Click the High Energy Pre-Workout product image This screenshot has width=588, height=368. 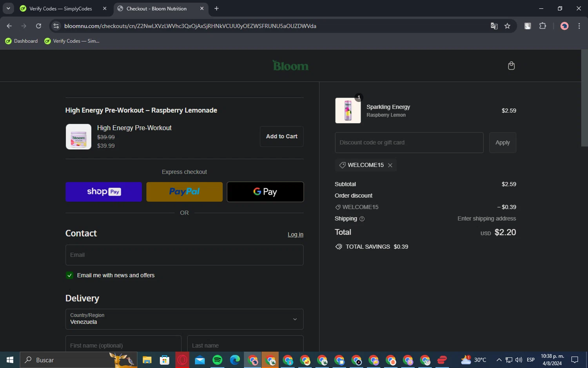pos(78,137)
